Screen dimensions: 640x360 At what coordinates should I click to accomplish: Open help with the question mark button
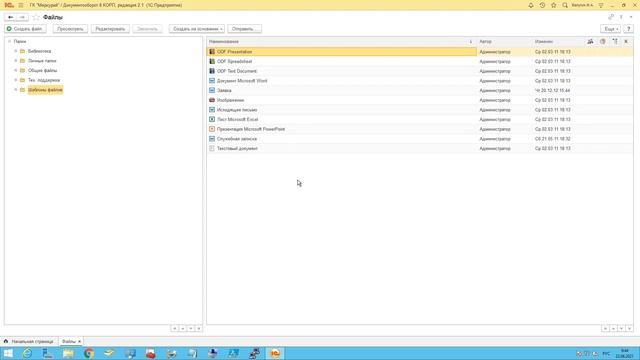coord(629,29)
